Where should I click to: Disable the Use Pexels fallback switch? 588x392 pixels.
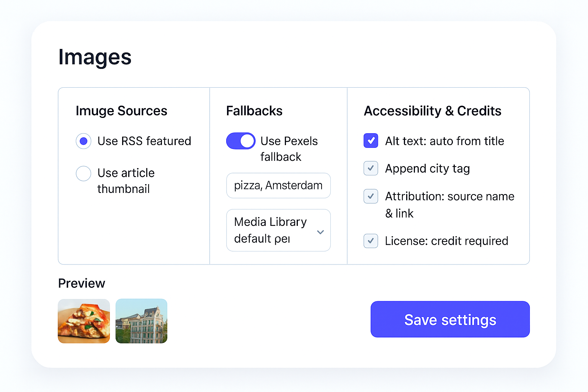click(x=241, y=141)
